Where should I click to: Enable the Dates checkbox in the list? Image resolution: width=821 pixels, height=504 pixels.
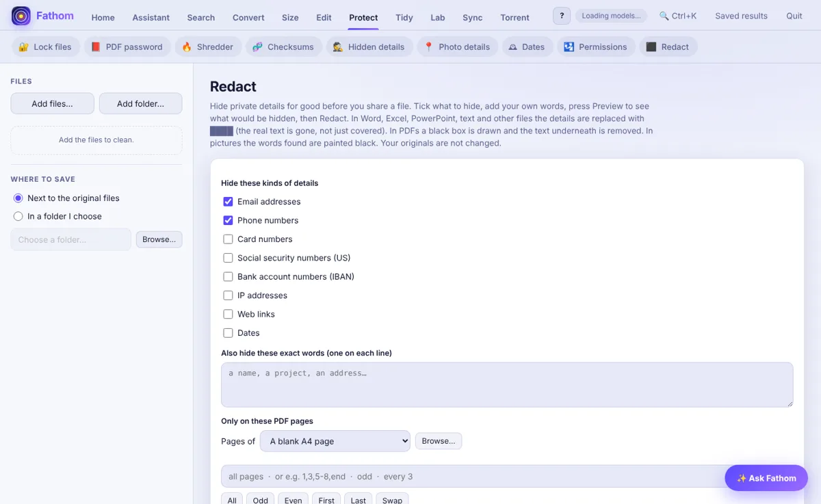tap(229, 333)
